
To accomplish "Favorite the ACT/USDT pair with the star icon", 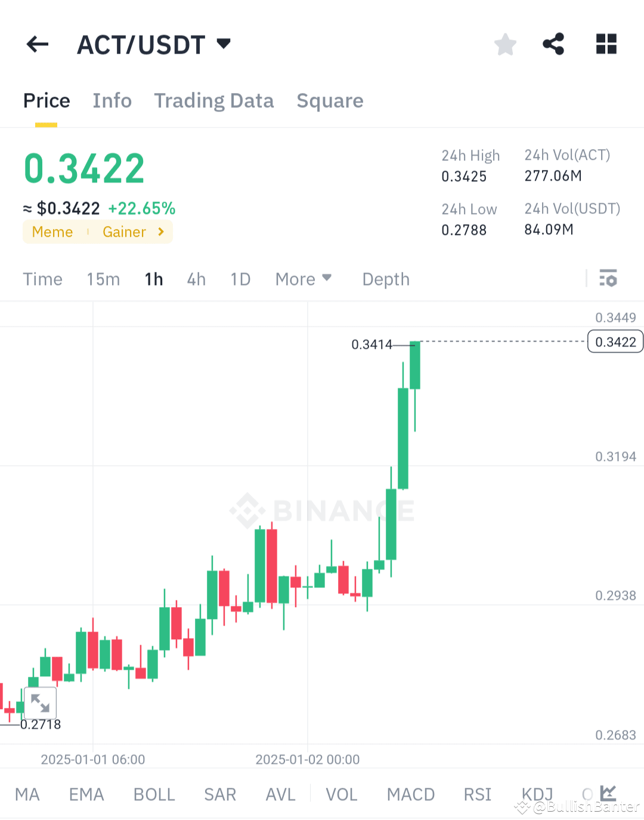I will pos(505,44).
